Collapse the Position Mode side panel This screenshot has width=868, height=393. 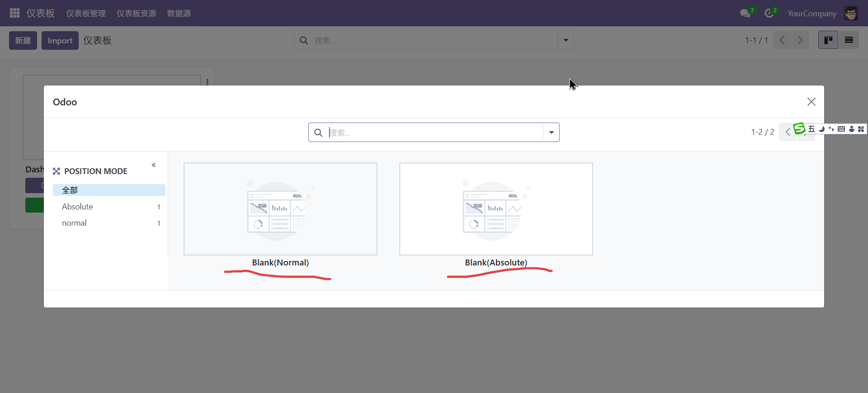click(154, 165)
